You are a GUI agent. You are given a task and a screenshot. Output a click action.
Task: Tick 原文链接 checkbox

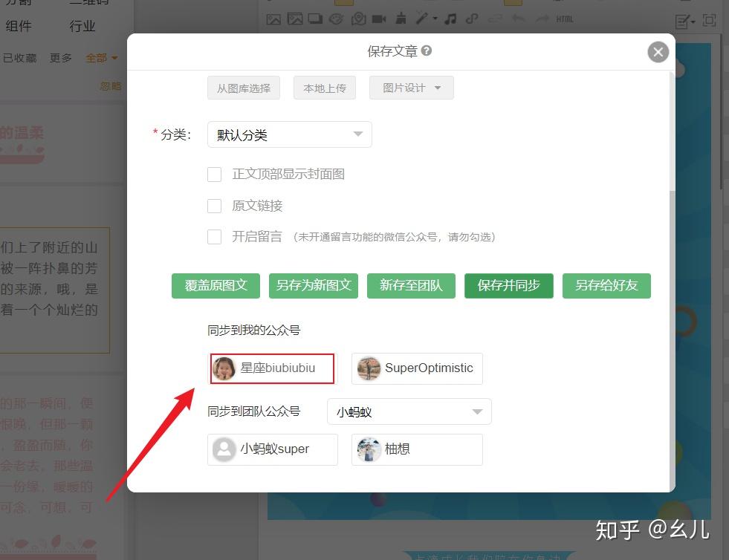(x=214, y=206)
